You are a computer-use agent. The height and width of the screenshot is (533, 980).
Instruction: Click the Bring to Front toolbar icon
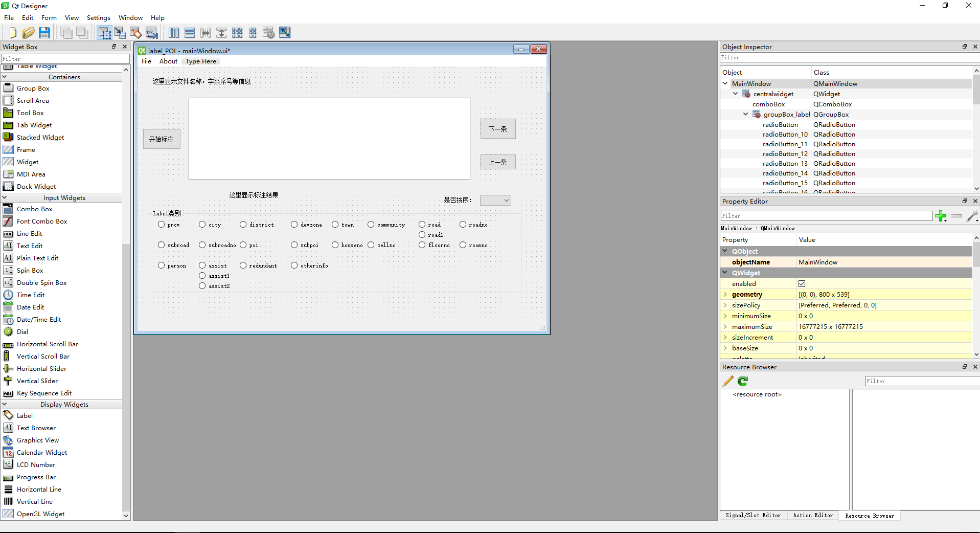click(82, 33)
